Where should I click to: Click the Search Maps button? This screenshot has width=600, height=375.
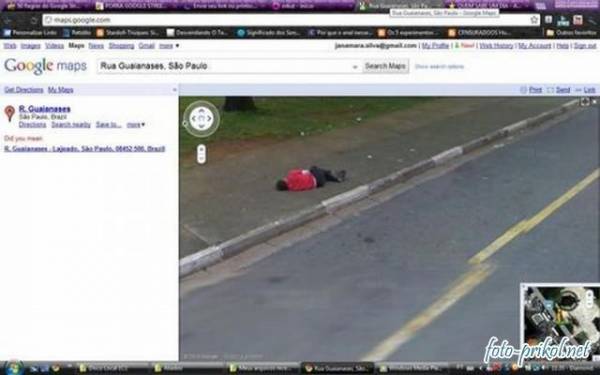[385, 66]
